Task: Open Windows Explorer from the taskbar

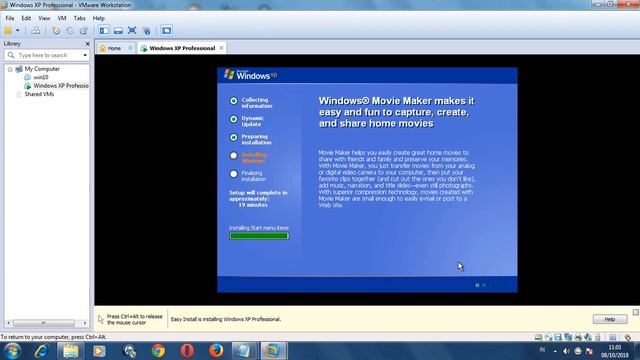Action: tap(71, 351)
